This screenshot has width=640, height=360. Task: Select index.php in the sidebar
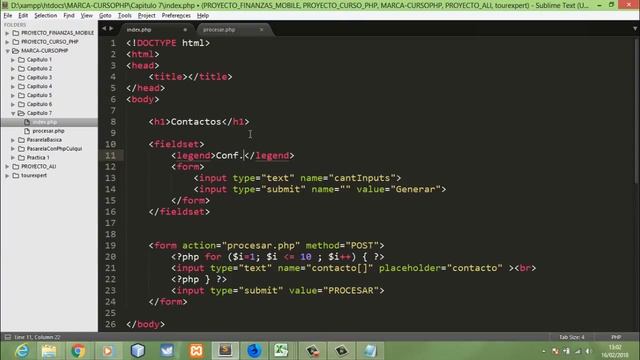coord(49,122)
